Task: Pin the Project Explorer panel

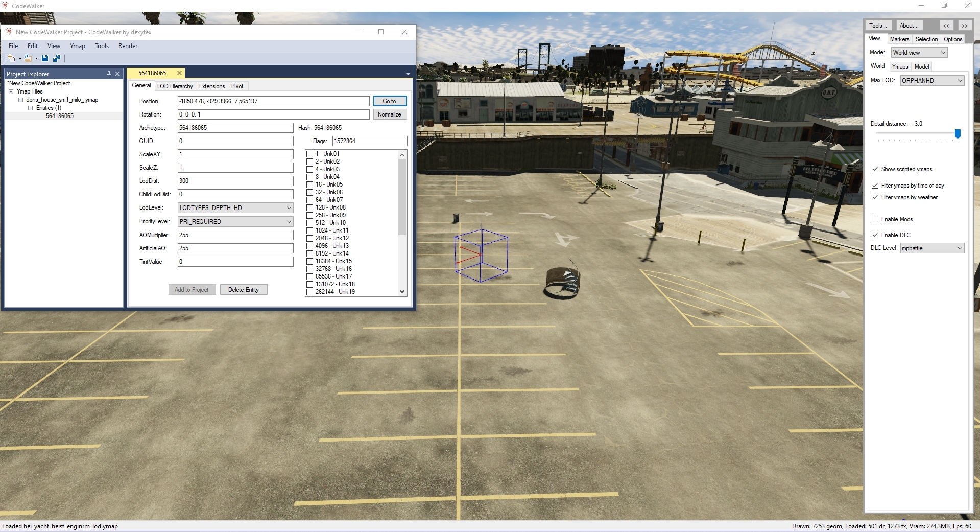Action: tap(109, 74)
